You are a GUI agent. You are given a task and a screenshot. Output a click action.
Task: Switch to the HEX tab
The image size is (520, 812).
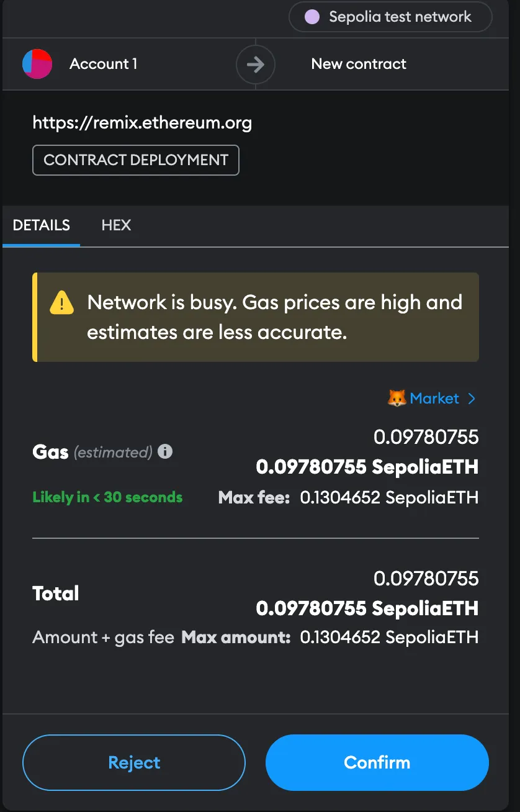pos(116,225)
